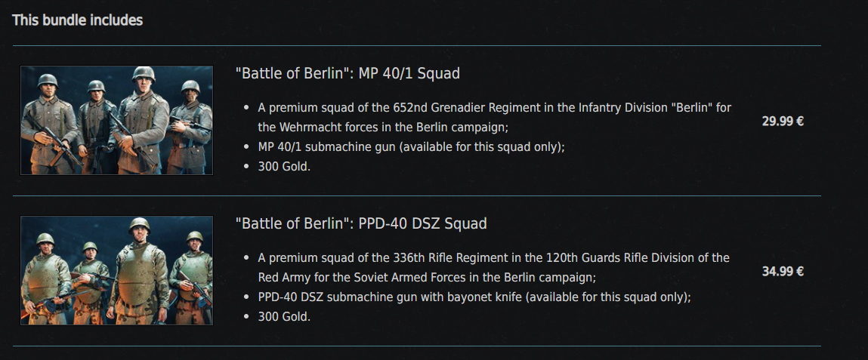Image resolution: width=868 pixels, height=360 pixels.
Task: Click the 652nd Grenadier Regiment description line
Action: [x=494, y=108]
